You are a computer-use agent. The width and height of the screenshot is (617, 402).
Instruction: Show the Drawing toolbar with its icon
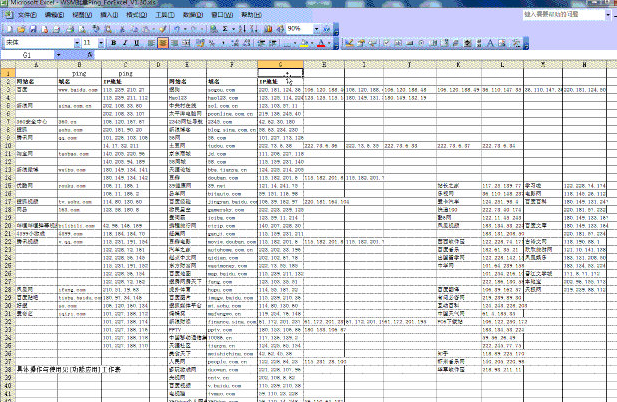click(280, 29)
